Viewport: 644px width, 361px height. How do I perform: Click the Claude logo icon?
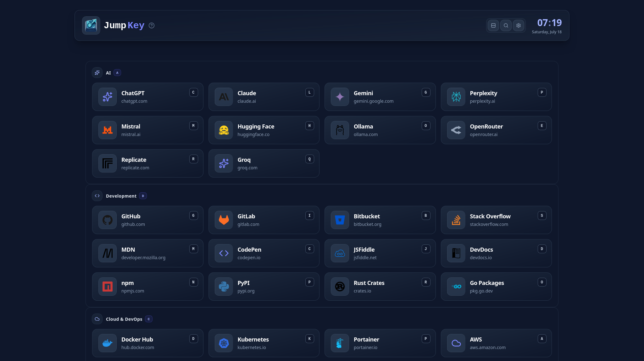[224, 97]
